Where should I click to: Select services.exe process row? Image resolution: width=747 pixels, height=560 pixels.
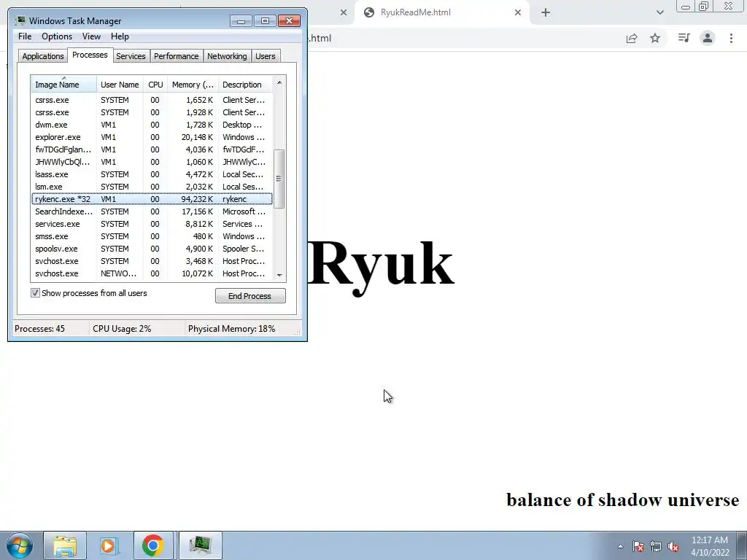click(x=152, y=224)
